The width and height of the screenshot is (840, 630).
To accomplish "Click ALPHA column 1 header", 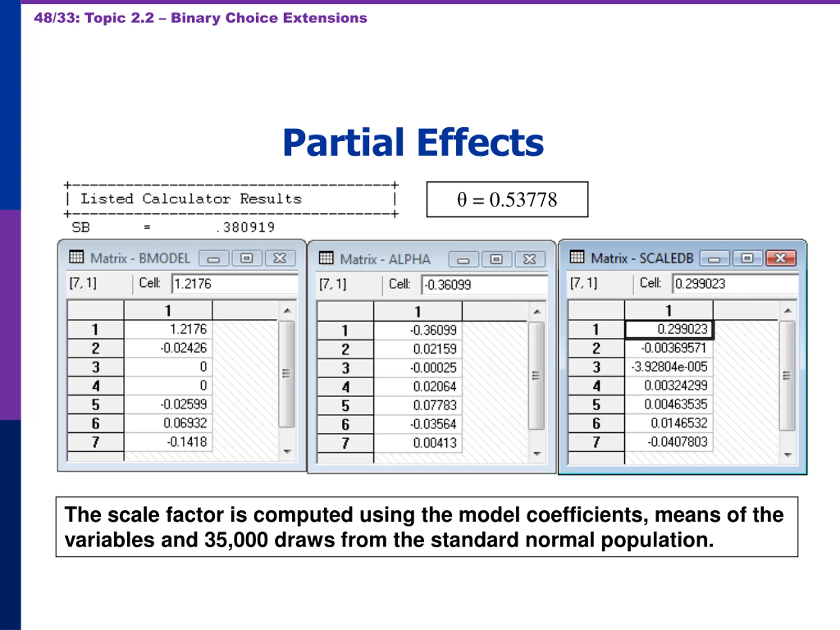I will pos(418,312).
